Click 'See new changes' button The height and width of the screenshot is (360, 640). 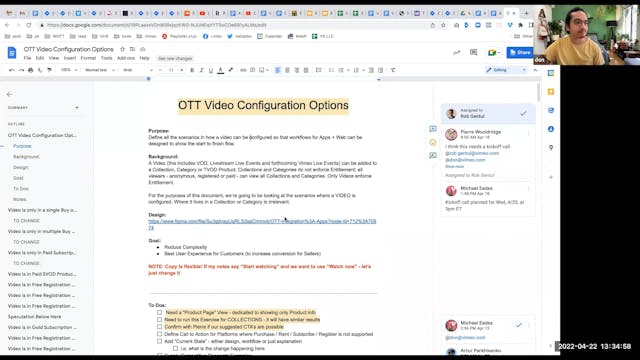(175, 58)
